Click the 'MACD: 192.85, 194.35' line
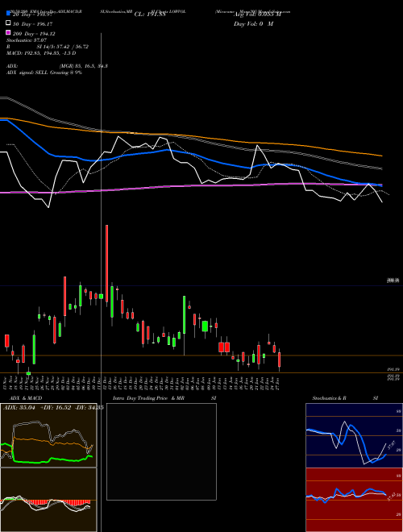This screenshot has width=403, height=532. 41,53
